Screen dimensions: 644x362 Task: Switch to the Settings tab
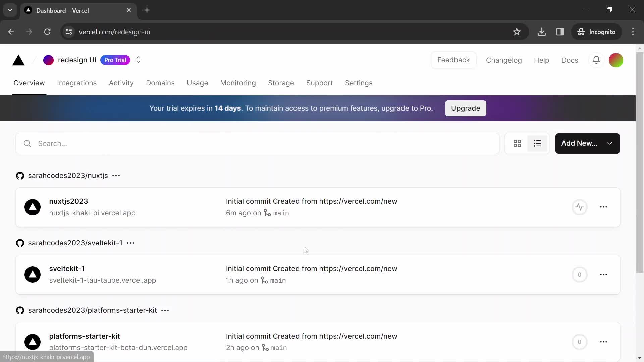(x=359, y=83)
